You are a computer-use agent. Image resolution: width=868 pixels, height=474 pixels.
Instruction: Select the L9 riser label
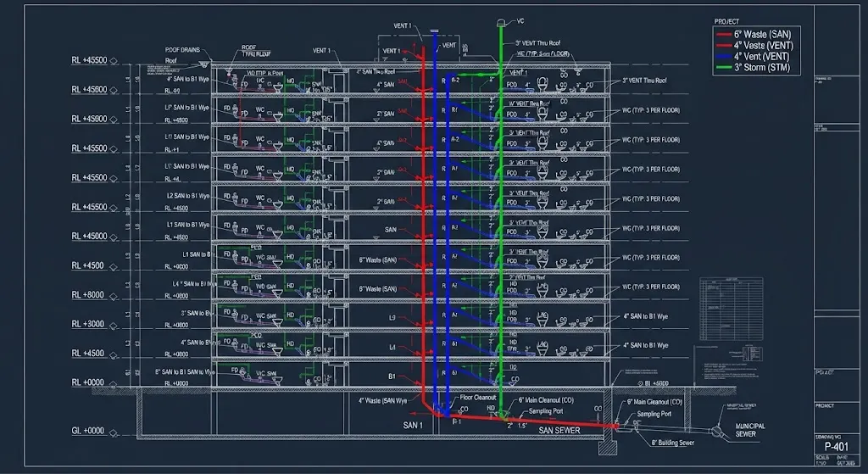tap(392, 318)
